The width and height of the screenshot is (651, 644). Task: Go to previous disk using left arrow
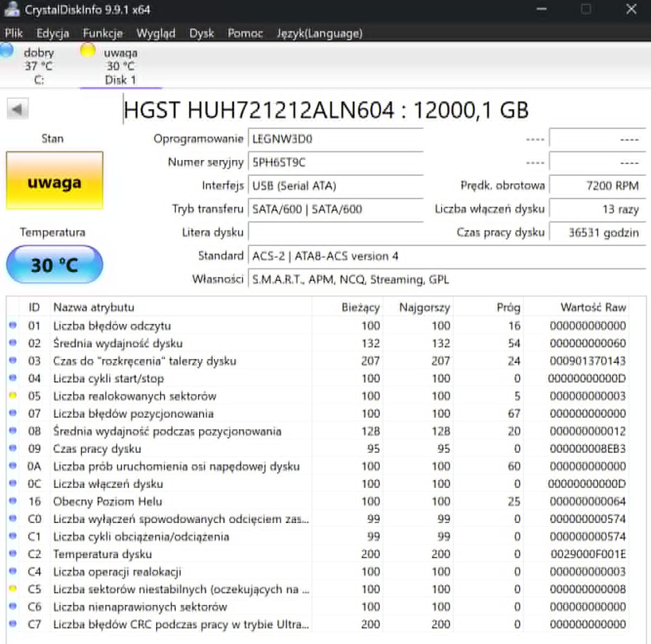(17, 110)
